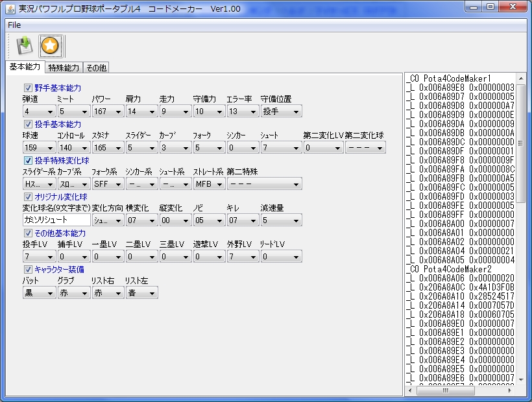Switch to the その他 tab
532x402 pixels.
tap(97, 68)
